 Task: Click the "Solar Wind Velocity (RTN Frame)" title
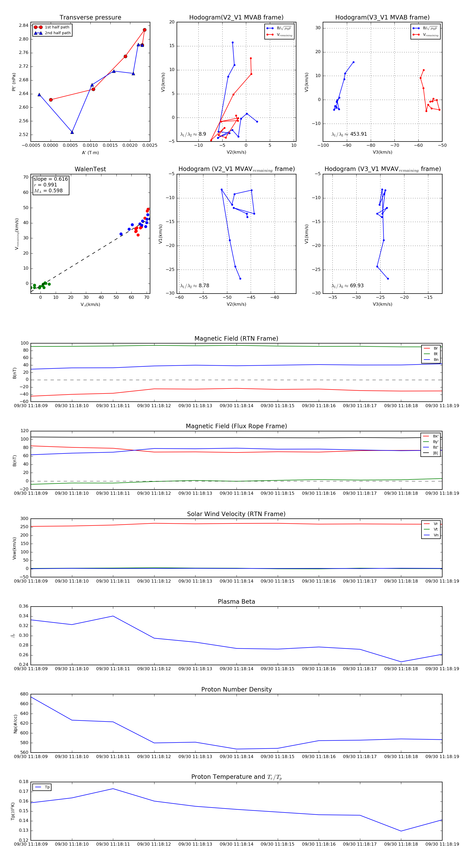click(236, 514)
